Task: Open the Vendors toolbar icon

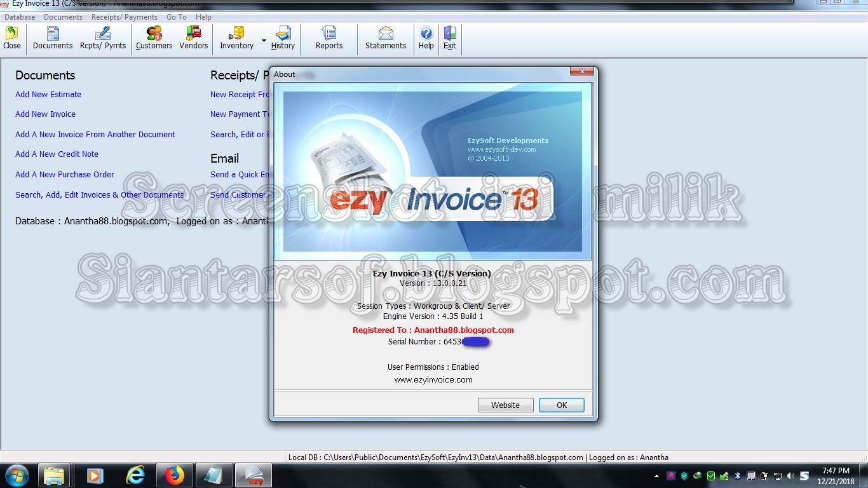Action: [193, 38]
